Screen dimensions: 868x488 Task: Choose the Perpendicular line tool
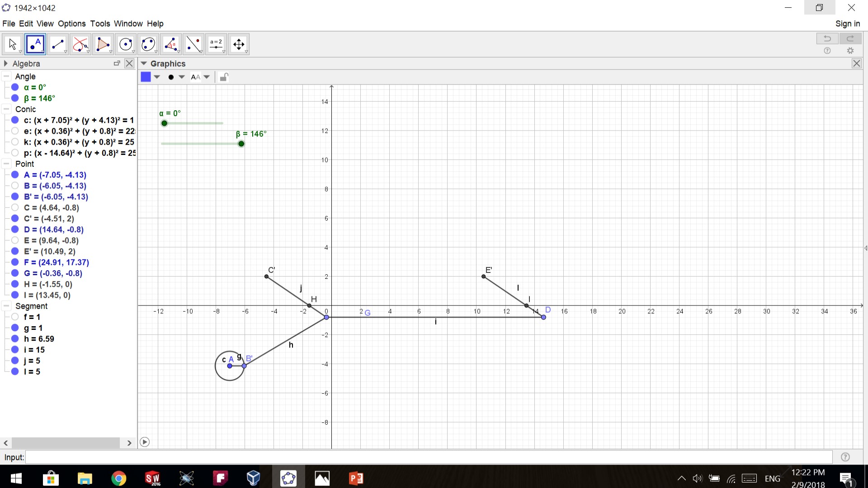[x=80, y=44]
